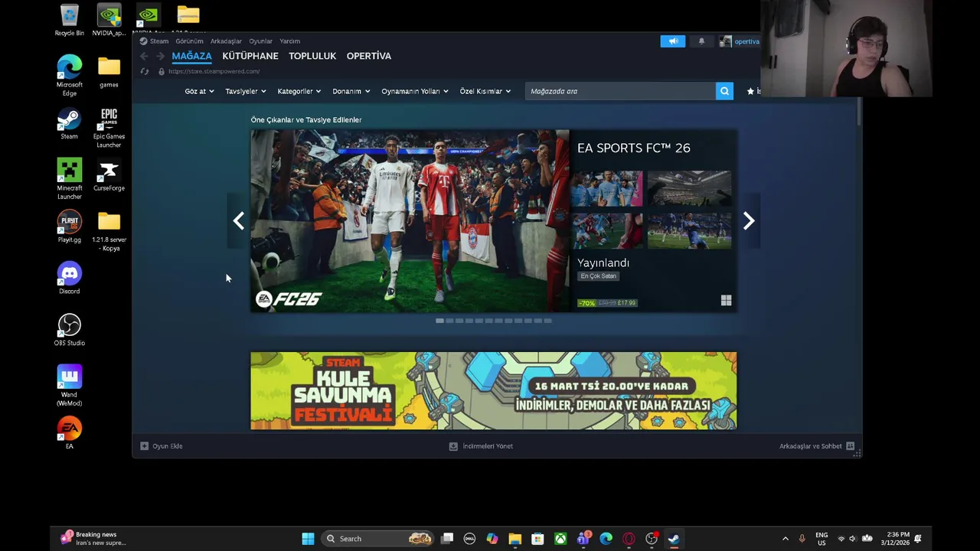Screen dimensions: 980x551
Task: Show hidden system tray icons chevron
Action: 785,539
